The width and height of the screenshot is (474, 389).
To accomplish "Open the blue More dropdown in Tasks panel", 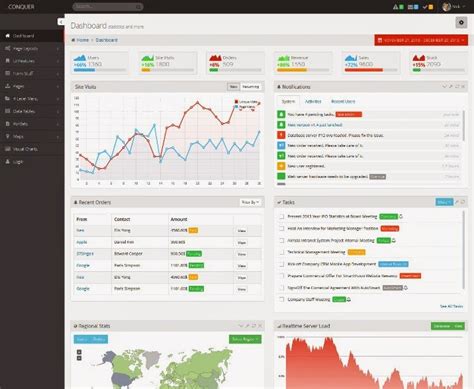I will (x=444, y=202).
